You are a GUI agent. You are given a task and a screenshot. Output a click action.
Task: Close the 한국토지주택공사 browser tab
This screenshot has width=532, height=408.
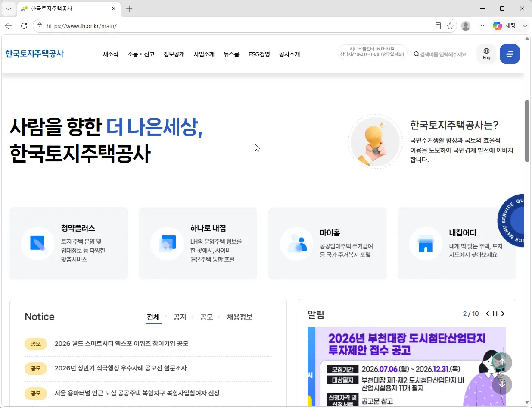tap(114, 9)
